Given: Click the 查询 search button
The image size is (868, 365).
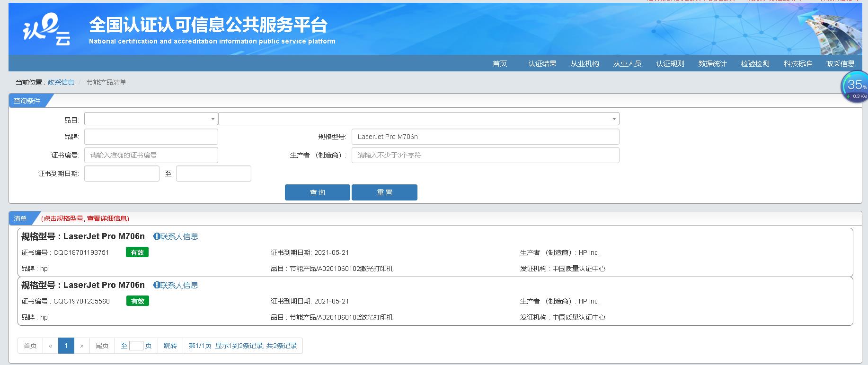Looking at the screenshot, I should pyautogui.click(x=318, y=192).
